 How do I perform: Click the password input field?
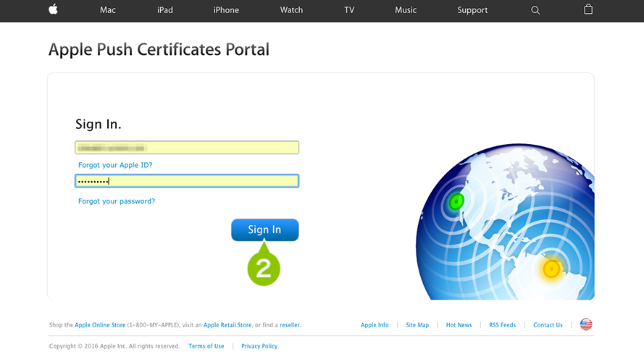coord(187,181)
